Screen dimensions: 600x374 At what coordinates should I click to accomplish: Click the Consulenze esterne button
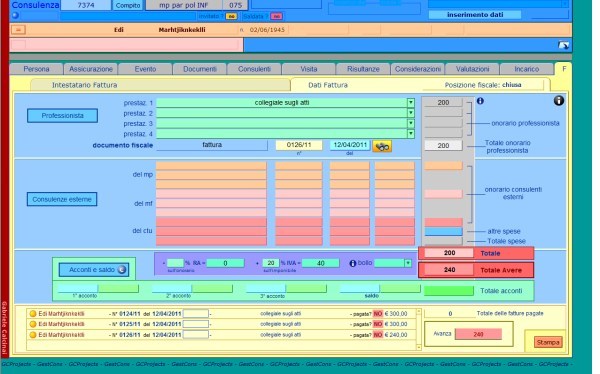62,199
